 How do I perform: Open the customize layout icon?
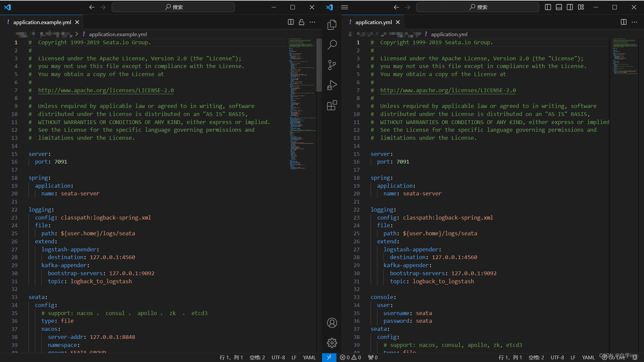pyautogui.click(x=581, y=7)
